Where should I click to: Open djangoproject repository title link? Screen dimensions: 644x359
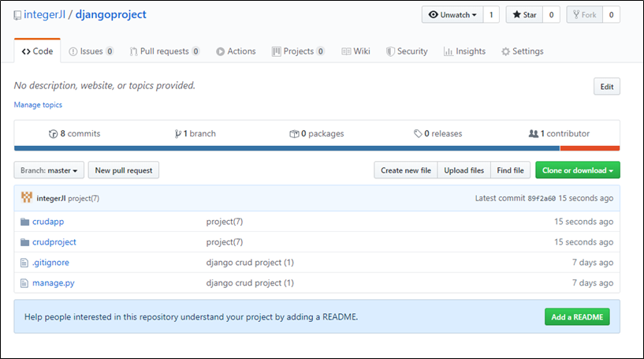click(x=111, y=15)
